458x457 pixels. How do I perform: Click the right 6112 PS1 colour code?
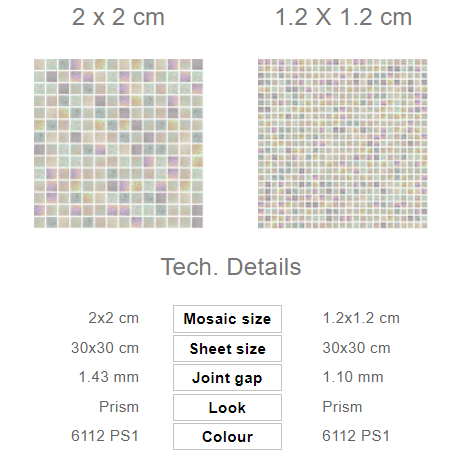point(356,436)
